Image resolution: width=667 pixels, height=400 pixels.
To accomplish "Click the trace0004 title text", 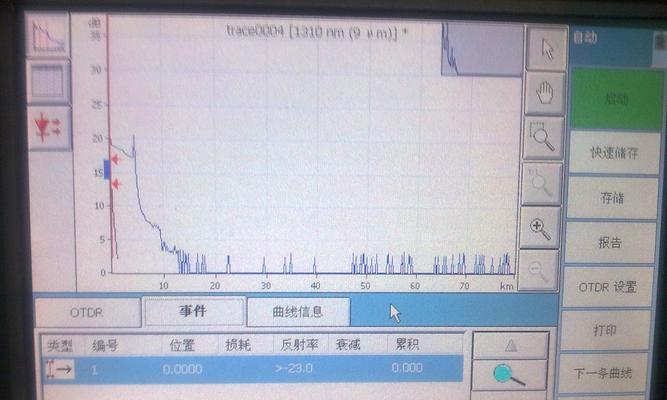I will (x=316, y=32).
